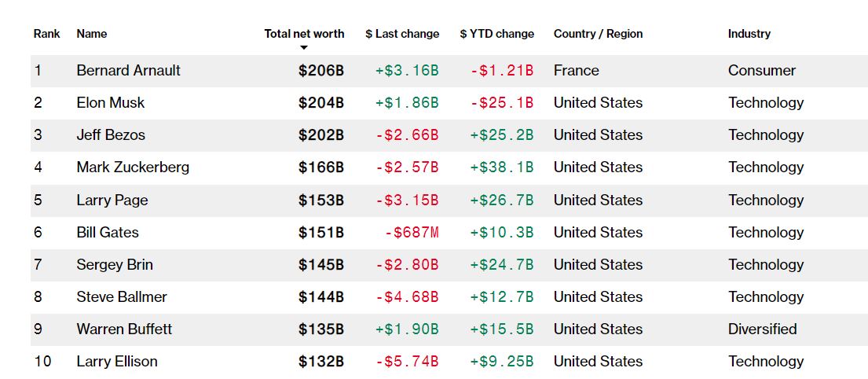Screen dimensions: 868x379
Task: Sort by Country / Region header
Action: pos(598,34)
